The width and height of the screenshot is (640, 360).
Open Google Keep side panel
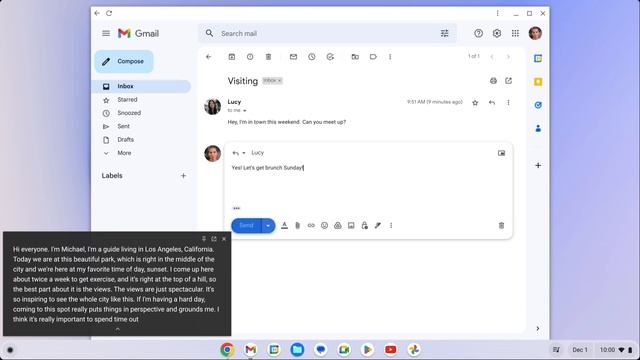pyautogui.click(x=538, y=82)
